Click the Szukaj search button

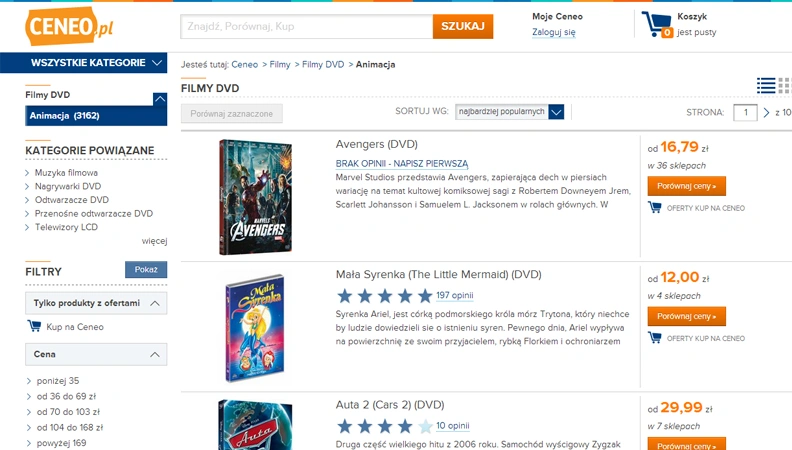[463, 26]
